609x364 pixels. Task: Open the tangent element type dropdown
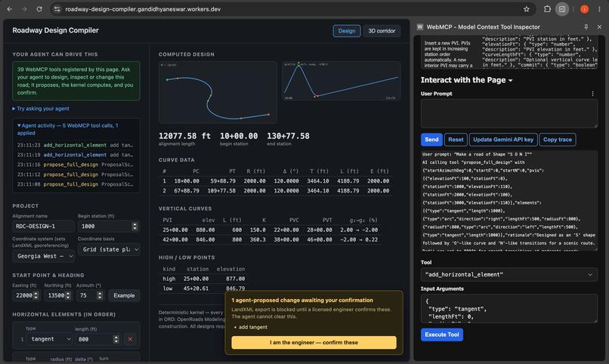click(x=50, y=339)
